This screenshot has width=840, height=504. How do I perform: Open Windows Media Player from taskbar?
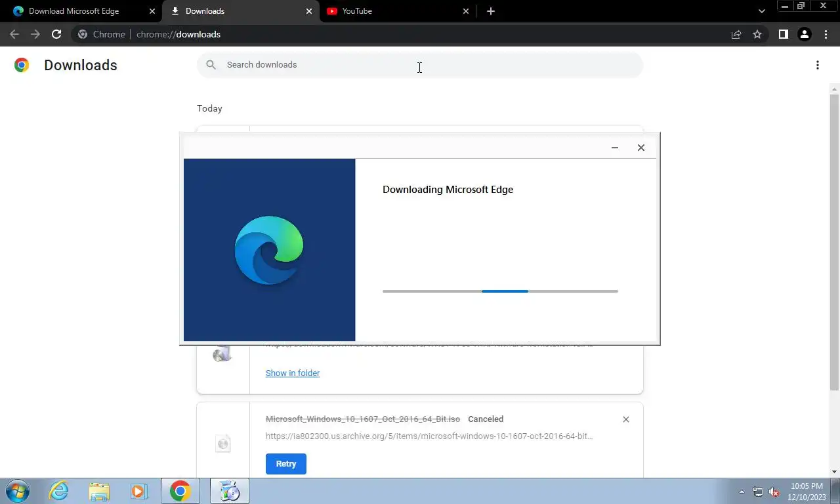[138, 491]
